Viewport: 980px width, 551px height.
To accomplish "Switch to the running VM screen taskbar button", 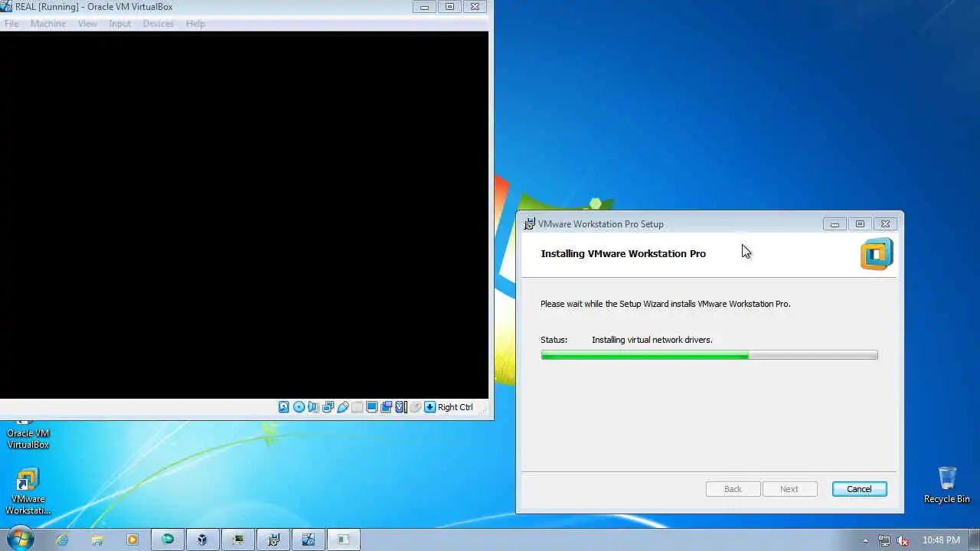I will pos(238,540).
